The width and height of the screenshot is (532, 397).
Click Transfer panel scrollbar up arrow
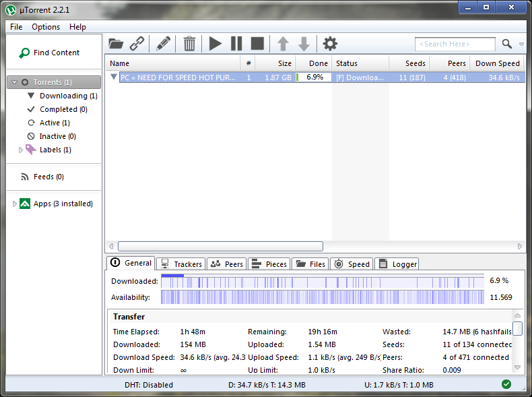[x=517, y=315]
